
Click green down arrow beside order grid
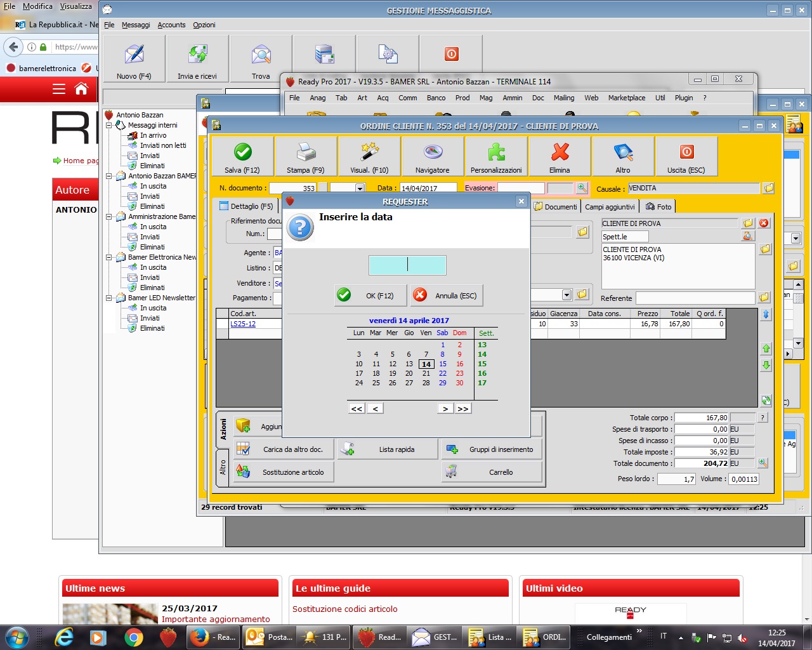(x=766, y=365)
